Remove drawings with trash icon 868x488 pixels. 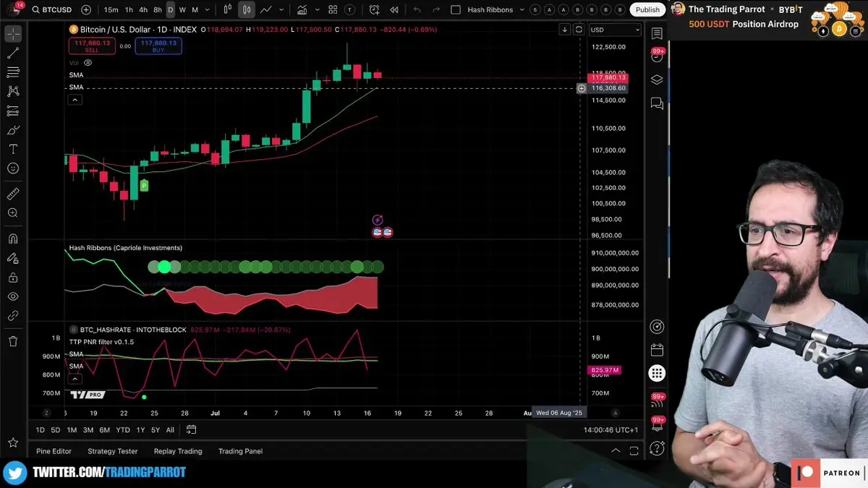[13, 341]
